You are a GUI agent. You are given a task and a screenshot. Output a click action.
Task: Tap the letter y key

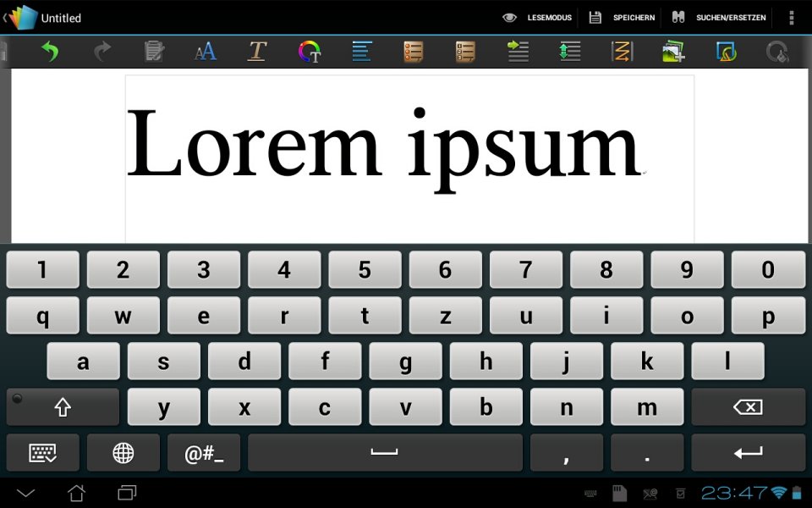(163, 407)
